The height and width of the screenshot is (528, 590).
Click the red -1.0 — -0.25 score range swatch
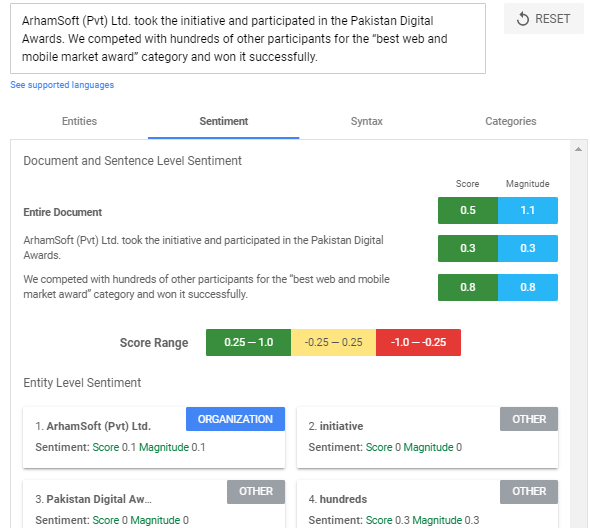[418, 342]
